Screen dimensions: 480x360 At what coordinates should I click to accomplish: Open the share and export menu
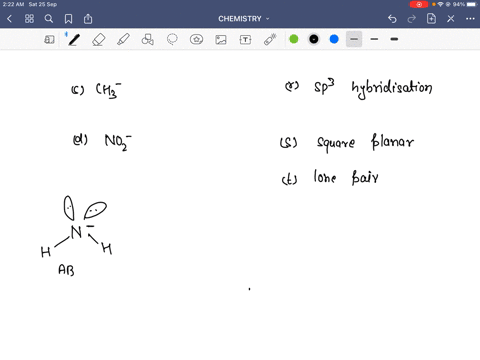tap(88, 19)
